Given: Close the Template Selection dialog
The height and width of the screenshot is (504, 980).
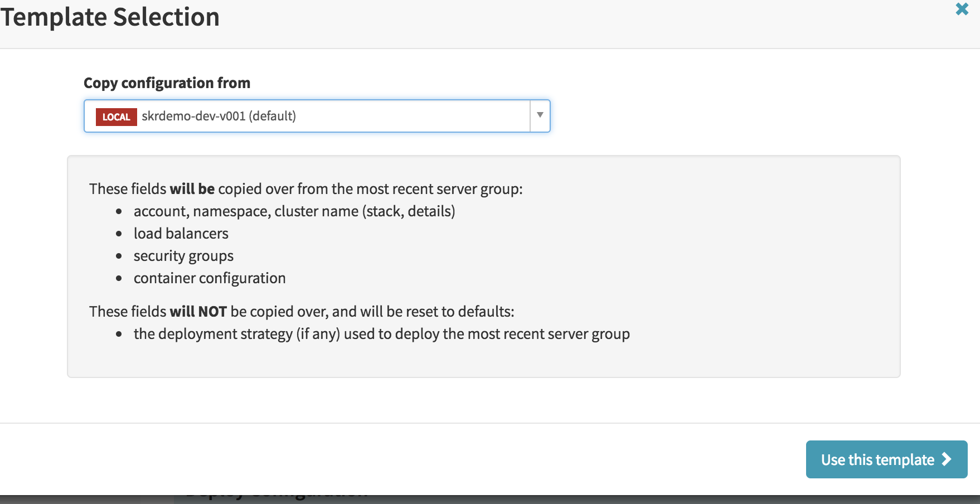Looking at the screenshot, I should click(962, 9).
